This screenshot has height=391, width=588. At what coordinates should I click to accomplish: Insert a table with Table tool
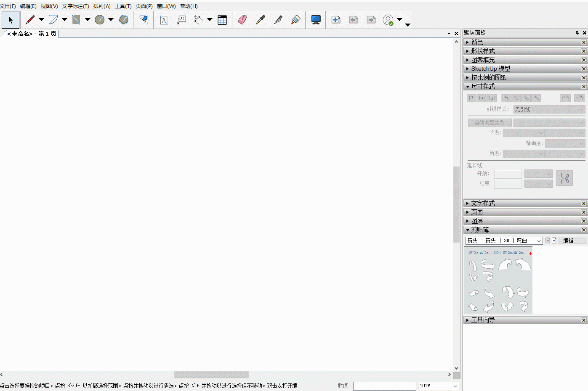click(222, 20)
